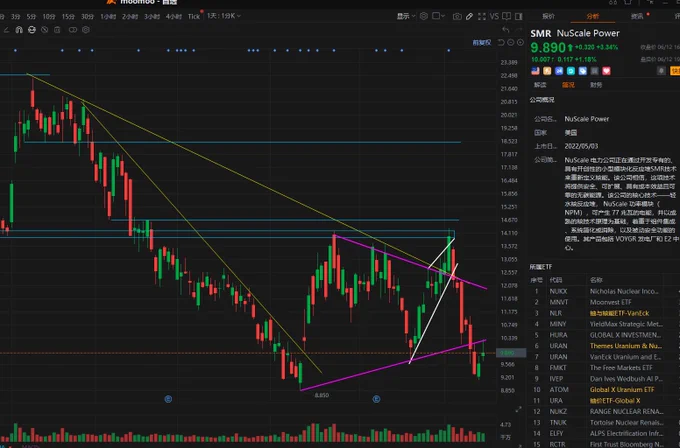The image size is (680, 448).
Task: Undo the last drawing action
Action: click(x=506, y=29)
